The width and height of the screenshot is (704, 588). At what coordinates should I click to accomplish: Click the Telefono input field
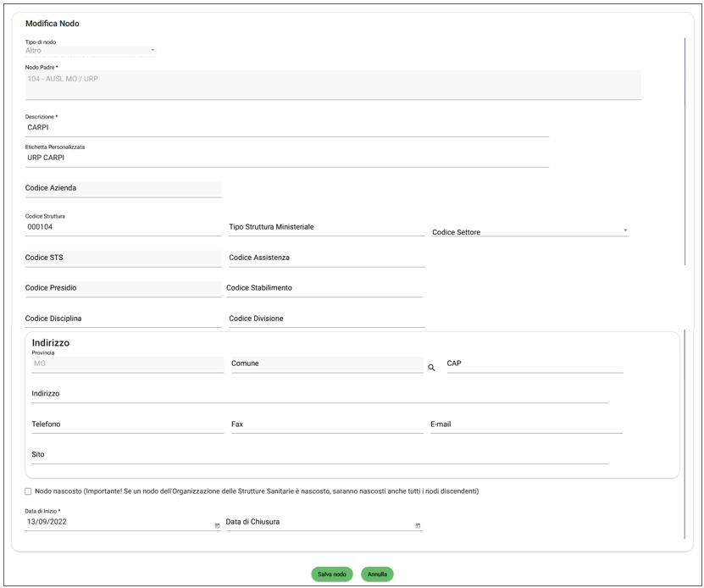[x=127, y=424]
